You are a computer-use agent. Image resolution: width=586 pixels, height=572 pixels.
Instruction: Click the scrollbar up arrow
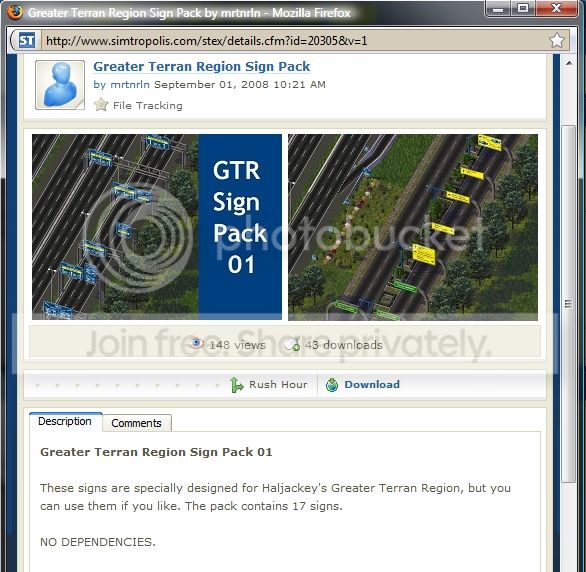click(x=569, y=64)
